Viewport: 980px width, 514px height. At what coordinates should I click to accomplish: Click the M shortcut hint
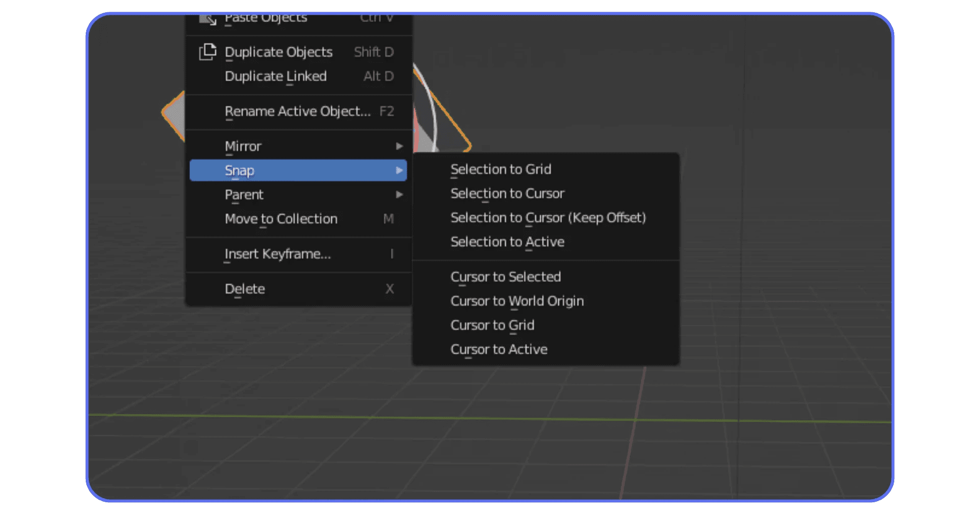[388, 219]
